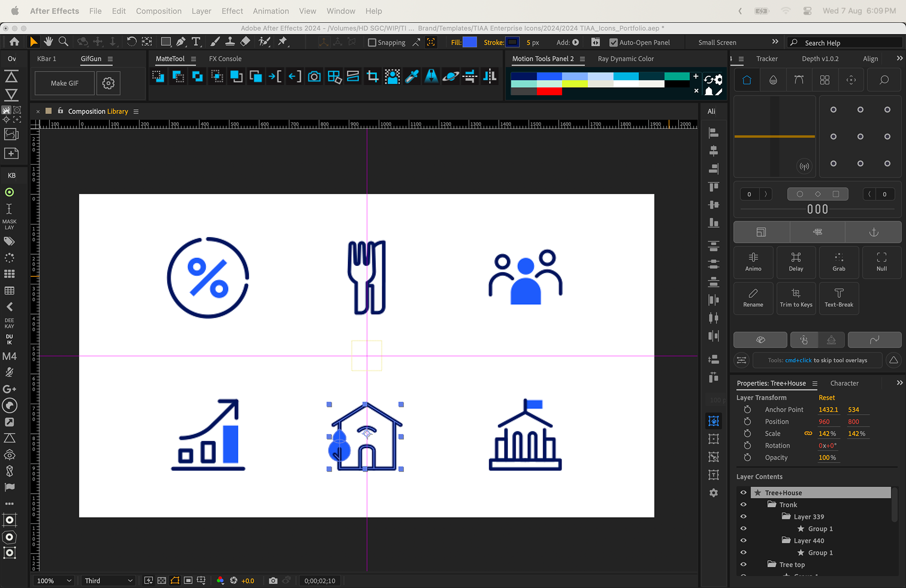Open Motion Tools Panel 2 menu
906x588 pixels.
(x=582, y=59)
